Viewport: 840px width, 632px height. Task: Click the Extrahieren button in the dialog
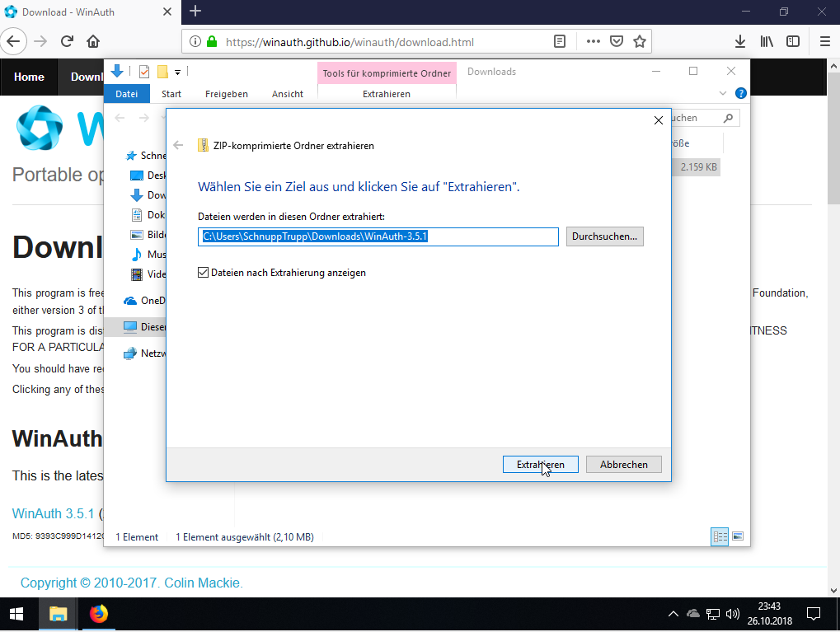tap(540, 465)
